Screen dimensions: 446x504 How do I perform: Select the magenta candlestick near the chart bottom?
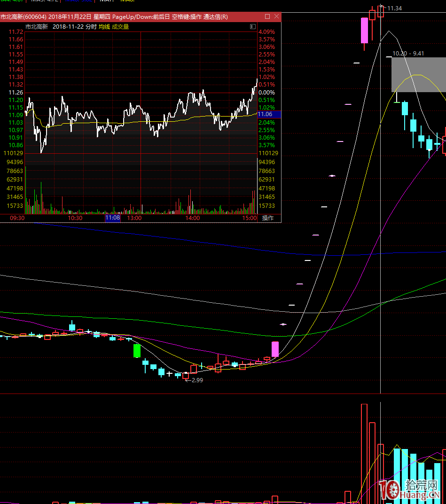pyautogui.click(x=275, y=349)
